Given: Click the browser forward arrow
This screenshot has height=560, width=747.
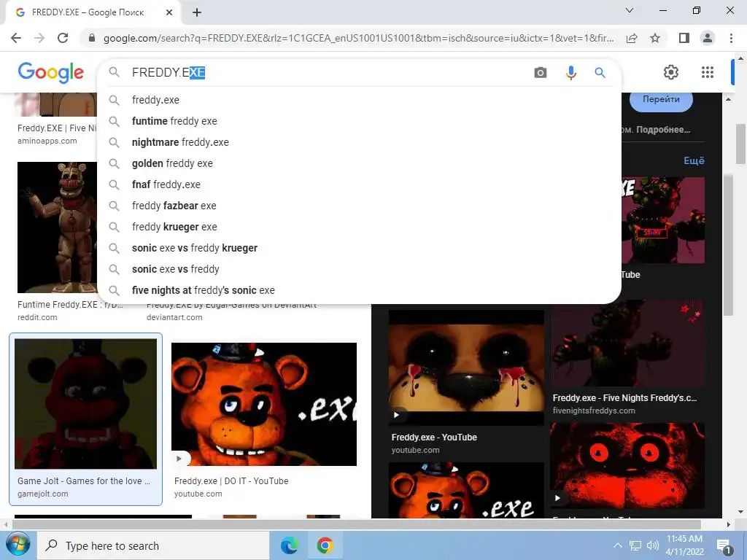Looking at the screenshot, I should [39, 38].
